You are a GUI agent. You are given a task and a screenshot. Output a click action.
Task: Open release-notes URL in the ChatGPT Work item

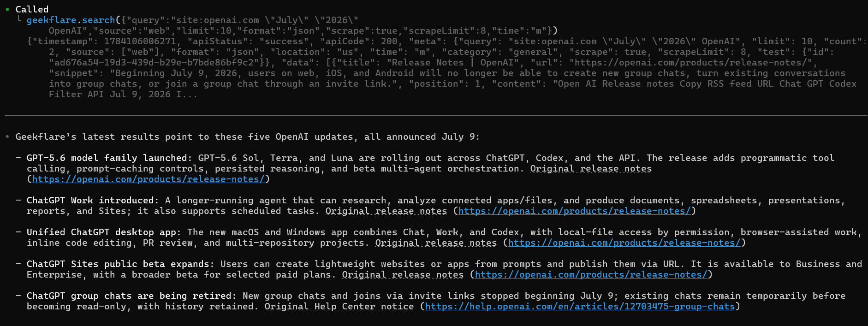pyautogui.click(x=575, y=211)
